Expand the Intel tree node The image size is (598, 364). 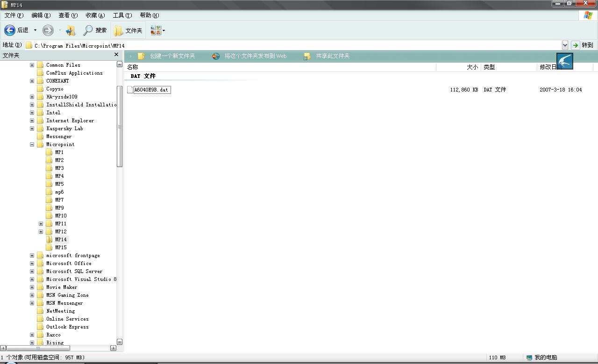point(32,112)
